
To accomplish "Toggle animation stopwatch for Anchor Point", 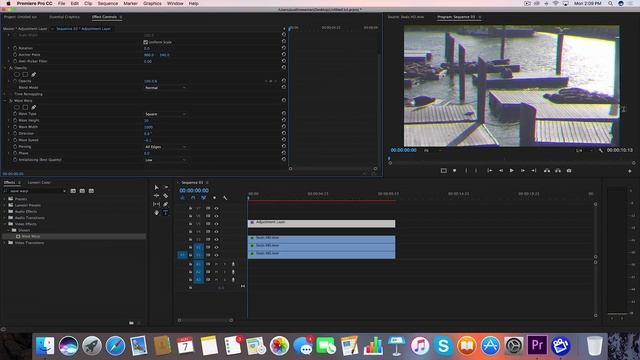I will [15, 55].
